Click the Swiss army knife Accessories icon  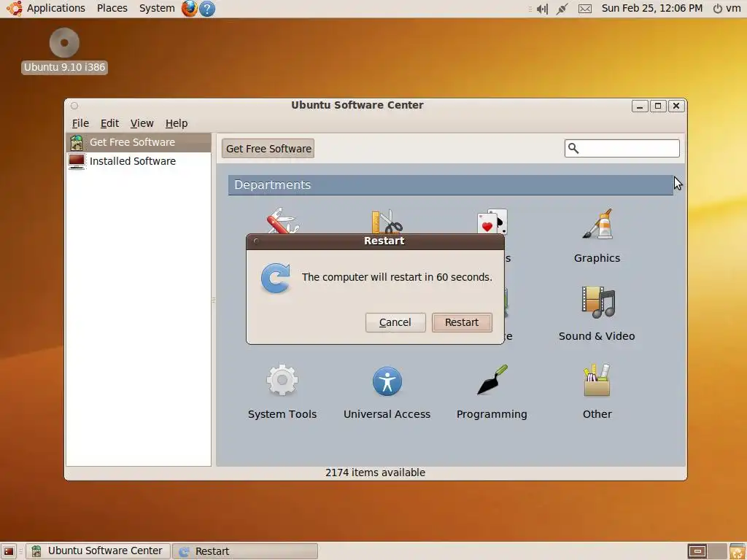282,221
